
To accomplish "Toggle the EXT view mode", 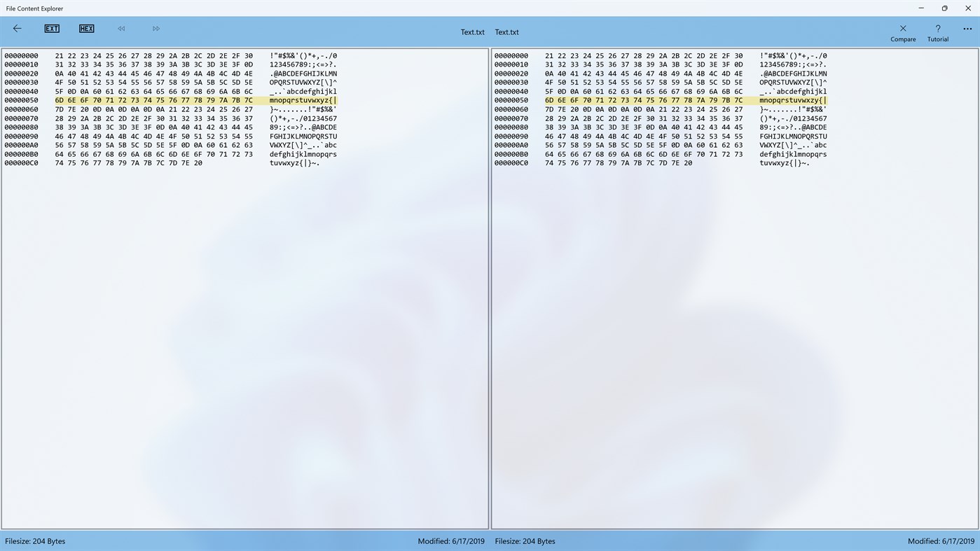I will pyautogui.click(x=52, y=28).
